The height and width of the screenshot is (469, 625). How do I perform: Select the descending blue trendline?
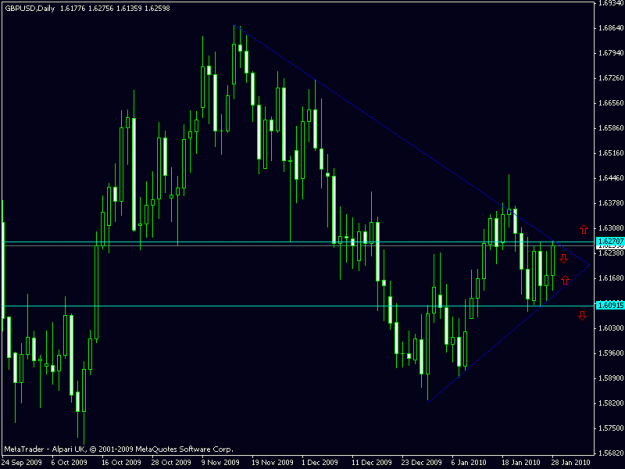pyautogui.click(x=412, y=145)
